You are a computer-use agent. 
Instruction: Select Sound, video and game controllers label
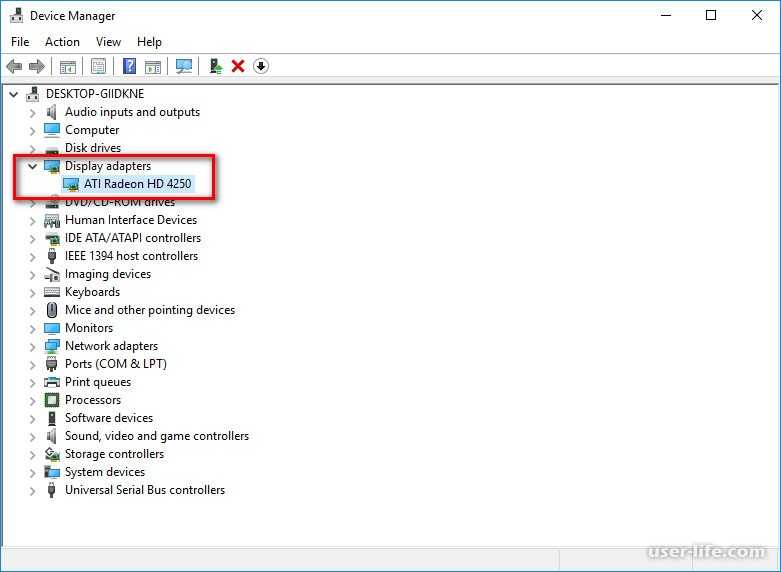157,436
